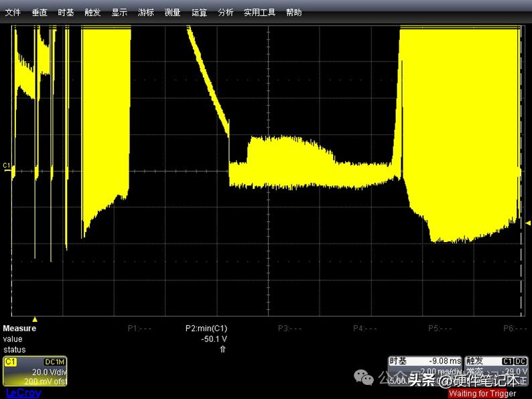Click the yellow trigger level arrow on the right edge
The image size is (532, 399).
click(528, 223)
